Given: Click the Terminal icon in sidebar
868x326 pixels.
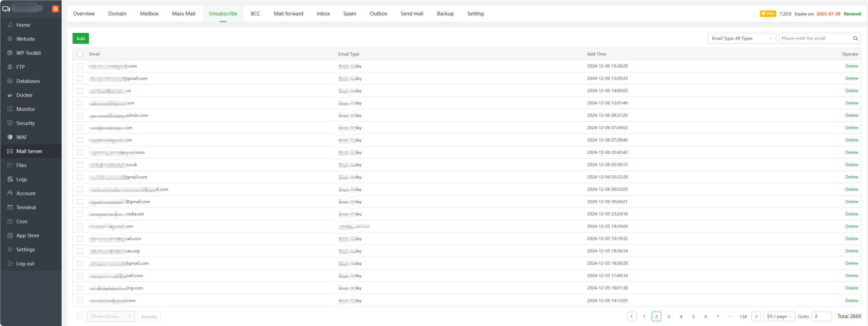Looking at the screenshot, I should [10, 207].
